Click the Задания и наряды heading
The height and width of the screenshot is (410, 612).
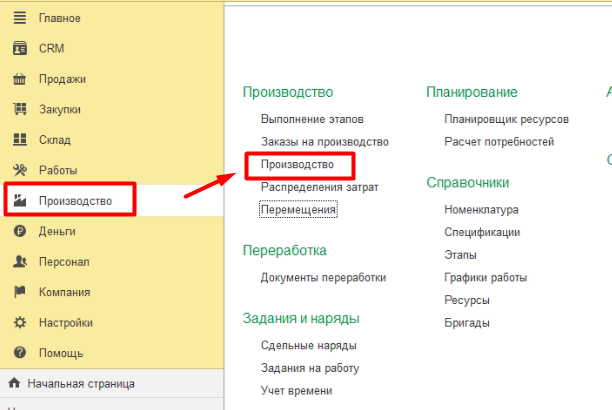tap(301, 318)
